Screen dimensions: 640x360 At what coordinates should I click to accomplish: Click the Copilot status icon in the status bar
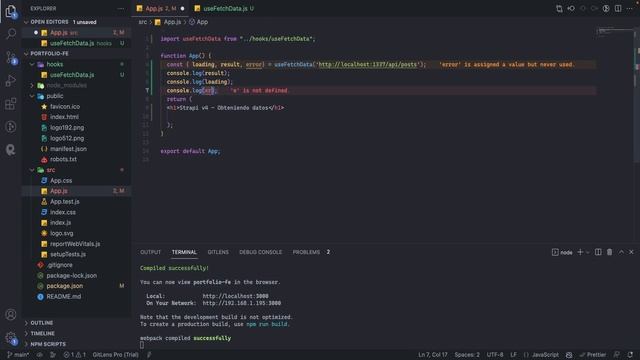[569, 355]
